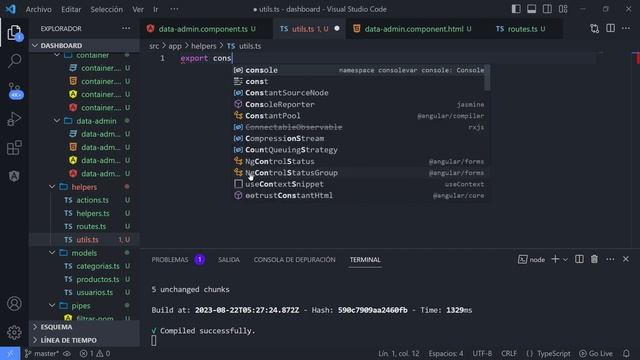Open the Ver menu
640x360 pixels.
pyautogui.click(x=138, y=9)
